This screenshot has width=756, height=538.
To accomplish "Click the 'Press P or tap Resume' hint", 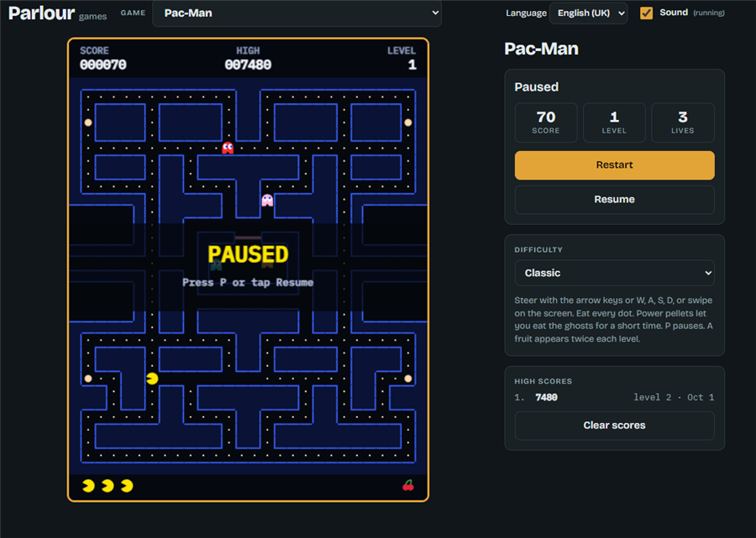I will point(248,282).
